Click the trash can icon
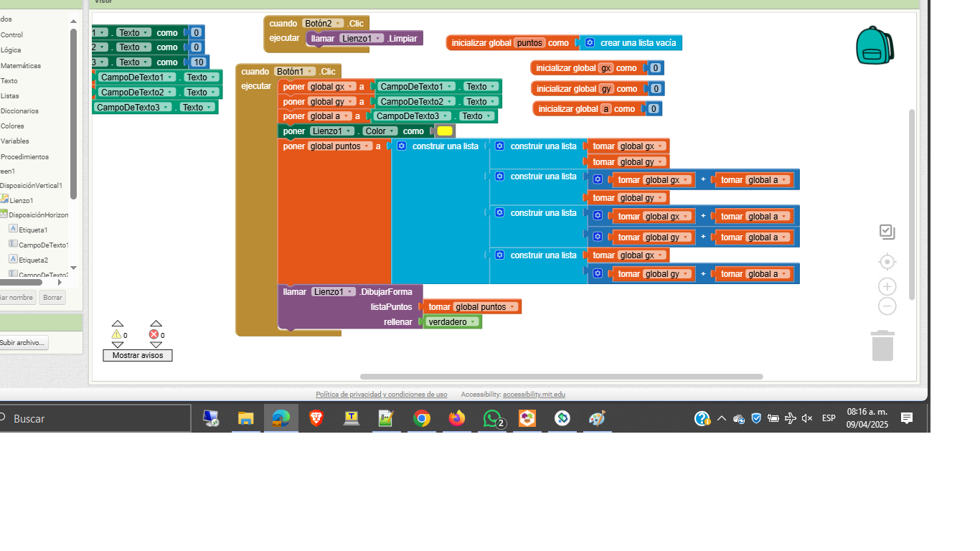This screenshot has width=980, height=551. tap(882, 346)
